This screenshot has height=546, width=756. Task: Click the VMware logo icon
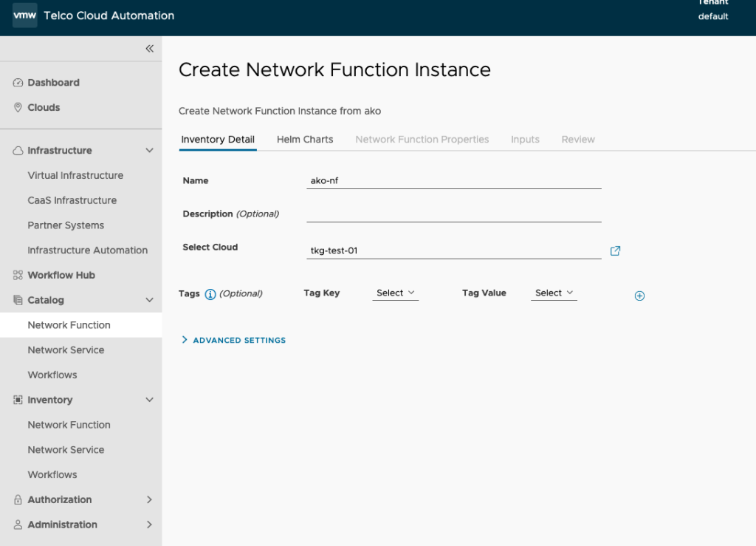click(24, 16)
